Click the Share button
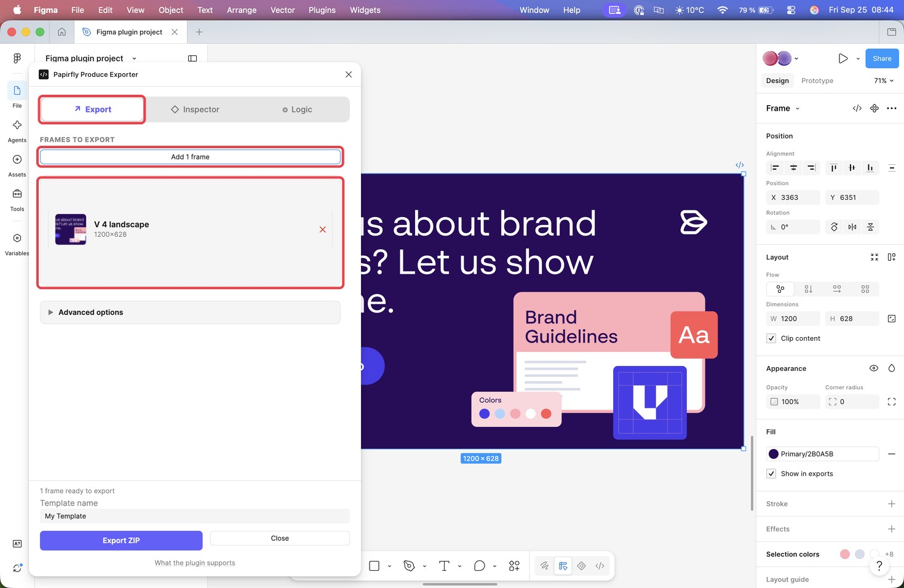The width and height of the screenshot is (904, 588). pos(882,58)
